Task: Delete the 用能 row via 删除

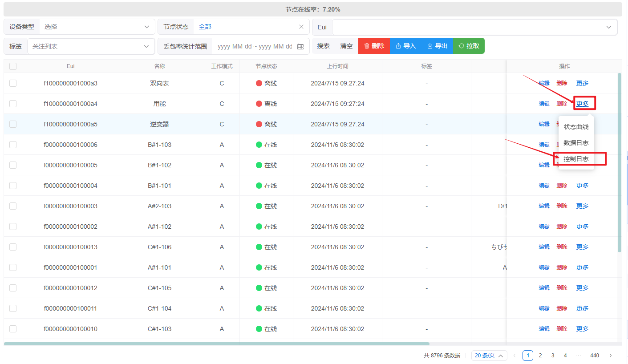Action: (x=562, y=104)
